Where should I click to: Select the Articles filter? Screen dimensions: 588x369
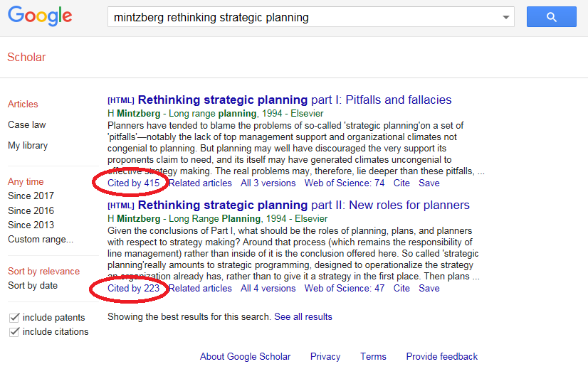coord(23,105)
